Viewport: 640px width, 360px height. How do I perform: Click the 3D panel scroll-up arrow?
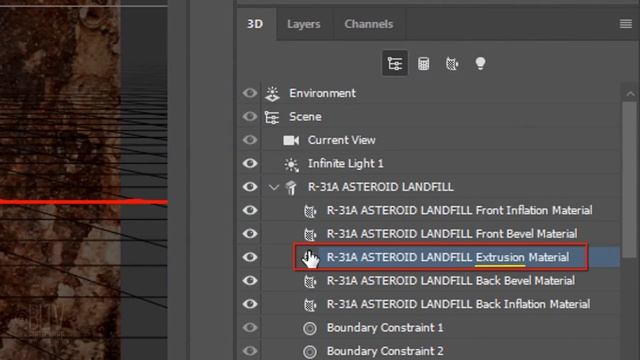[x=630, y=94]
